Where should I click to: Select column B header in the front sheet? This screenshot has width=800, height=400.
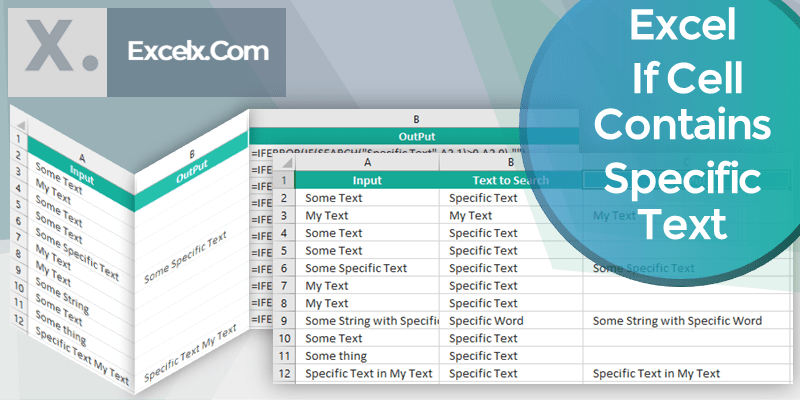(x=511, y=163)
